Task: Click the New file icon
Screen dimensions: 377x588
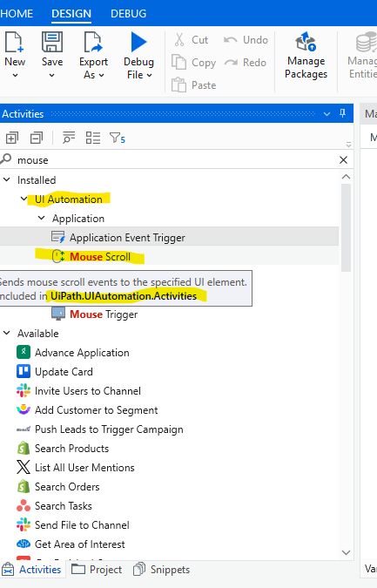Action: [x=14, y=42]
